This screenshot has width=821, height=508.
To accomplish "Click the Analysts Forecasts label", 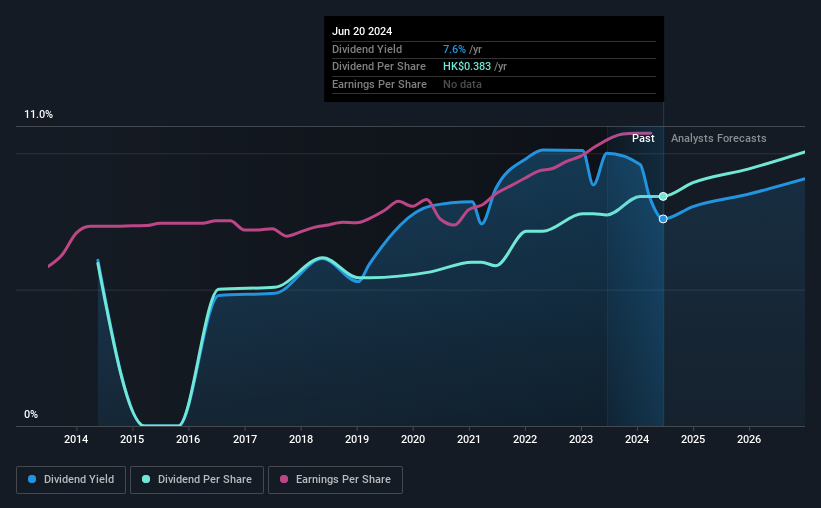I will pyautogui.click(x=718, y=138).
